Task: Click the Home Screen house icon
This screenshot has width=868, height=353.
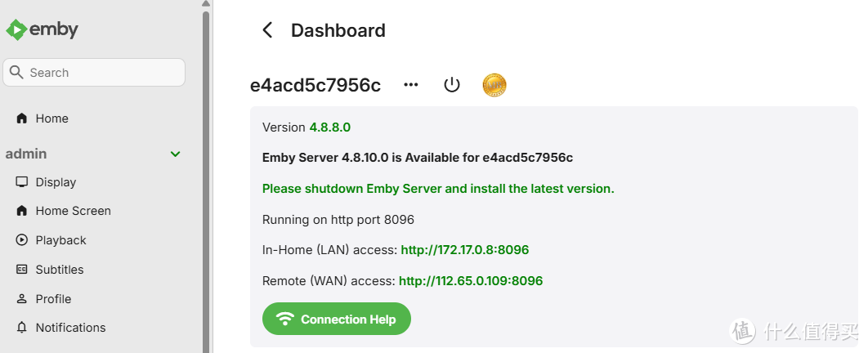Action: 21,211
